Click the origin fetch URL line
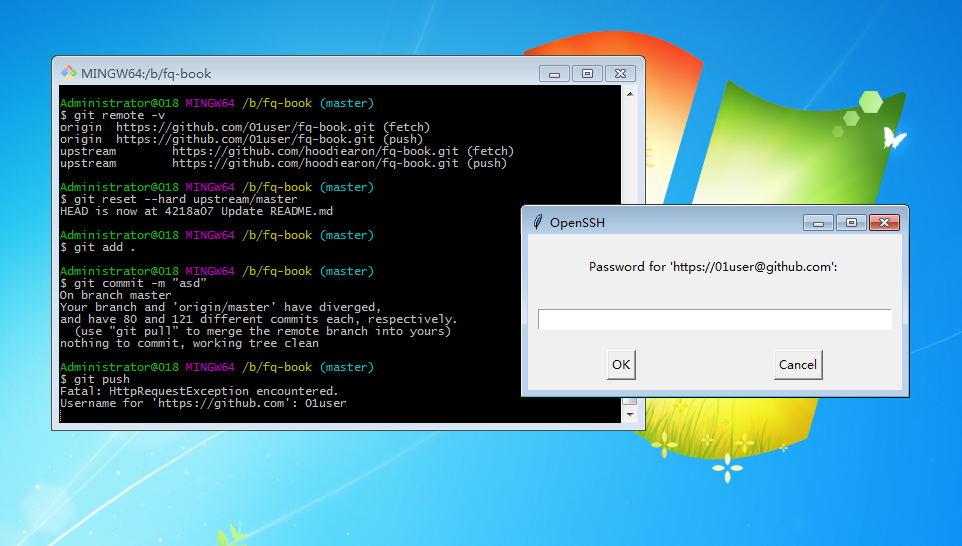Screen dimensions: 962x546 point(245,127)
